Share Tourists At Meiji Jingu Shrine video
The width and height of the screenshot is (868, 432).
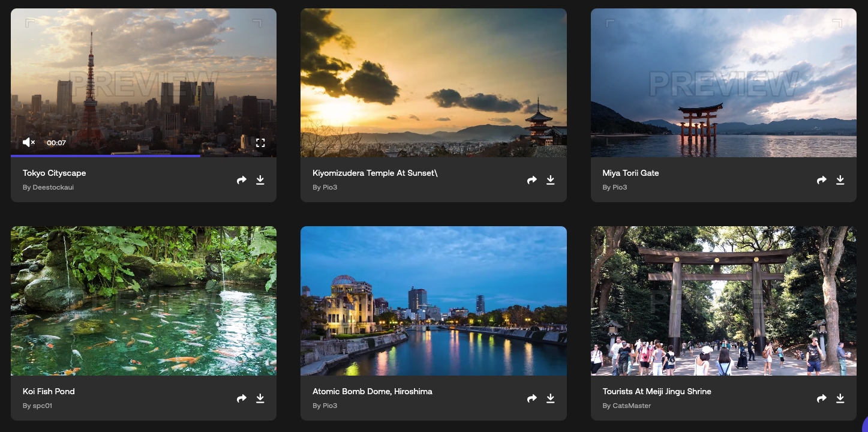pos(822,398)
